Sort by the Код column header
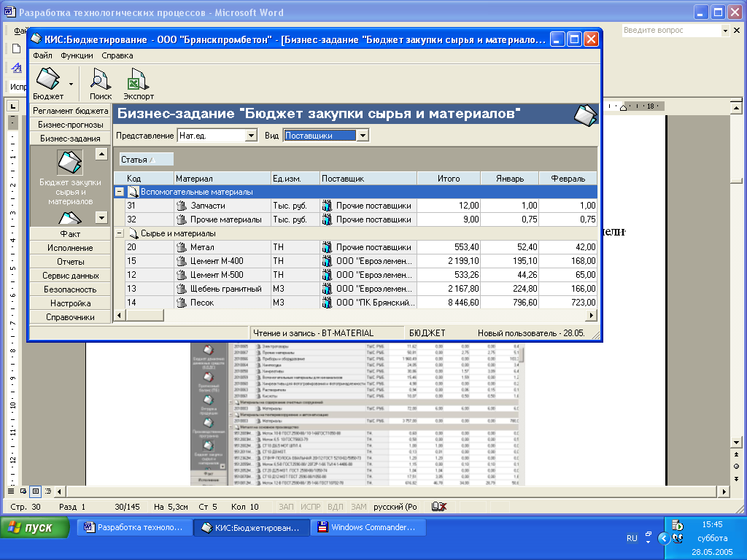Viewport: 747px width, 560px height. [x=144, y=179]
